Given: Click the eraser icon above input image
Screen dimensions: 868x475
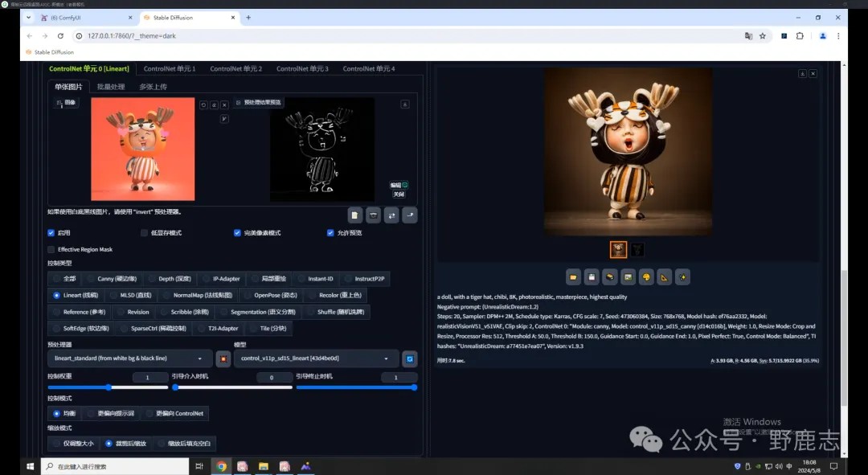Looking at the screenshot, I should point(215,104).
